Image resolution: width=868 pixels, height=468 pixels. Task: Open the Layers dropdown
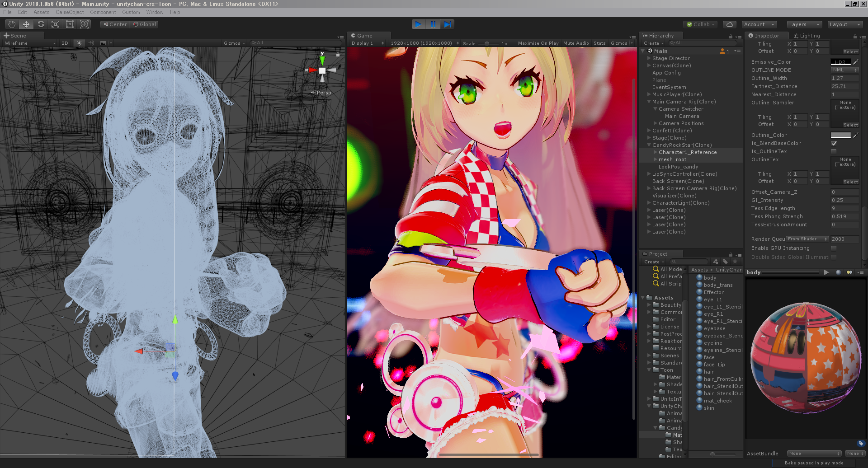click(x=804, y=24)
